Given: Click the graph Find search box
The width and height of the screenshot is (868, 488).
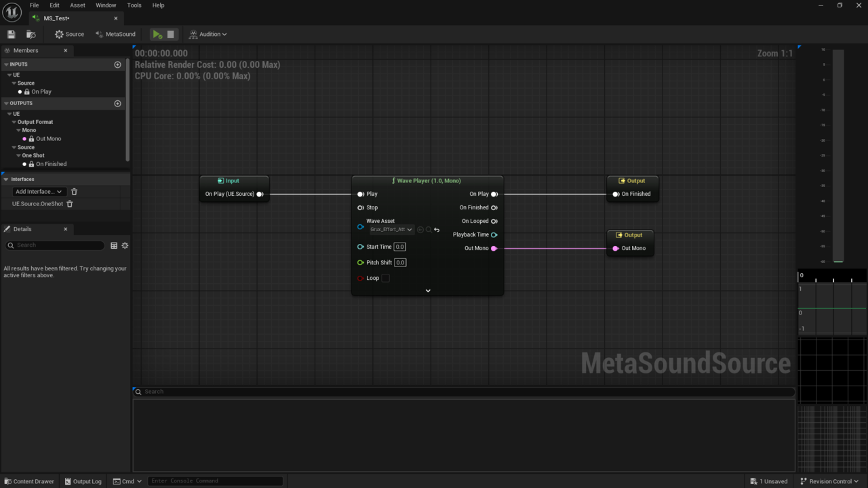Looking at the screenshot, I should [464, 392].
